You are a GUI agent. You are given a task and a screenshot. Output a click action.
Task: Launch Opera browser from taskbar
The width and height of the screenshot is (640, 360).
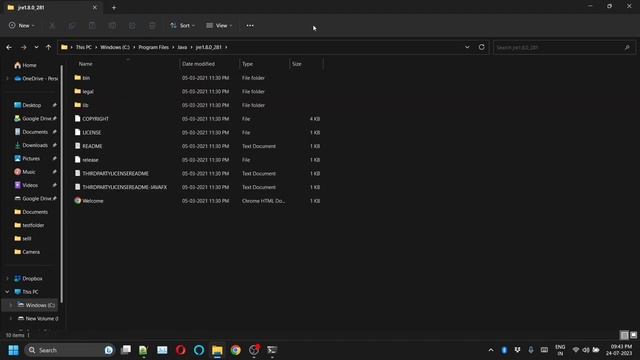click(180, 350)
